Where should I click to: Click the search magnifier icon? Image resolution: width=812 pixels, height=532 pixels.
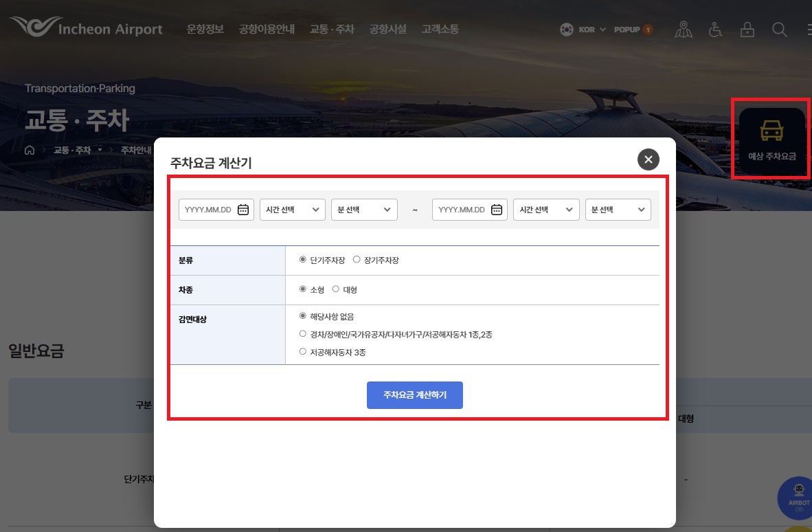tap(779, 29)
